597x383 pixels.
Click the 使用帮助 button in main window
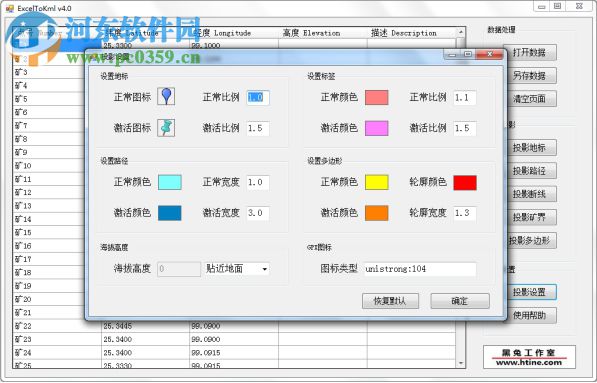(531, 315)
